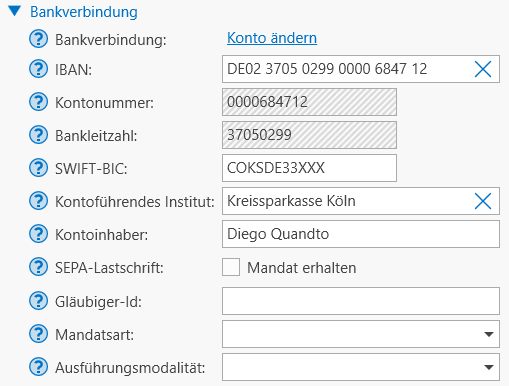Click the IBAN: label text
This screenshot has height=386, width=509.
(73, 70)
